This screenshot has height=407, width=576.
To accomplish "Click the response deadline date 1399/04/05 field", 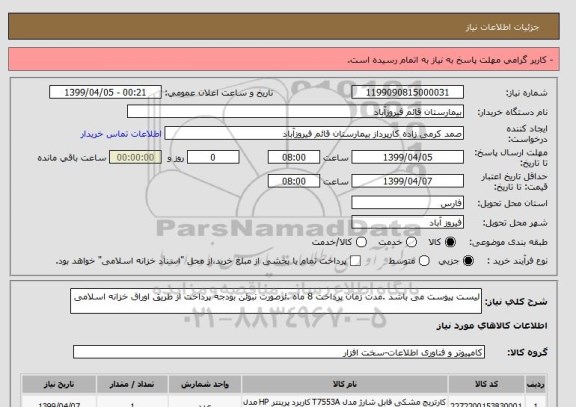I will click(x=407, y=157).
